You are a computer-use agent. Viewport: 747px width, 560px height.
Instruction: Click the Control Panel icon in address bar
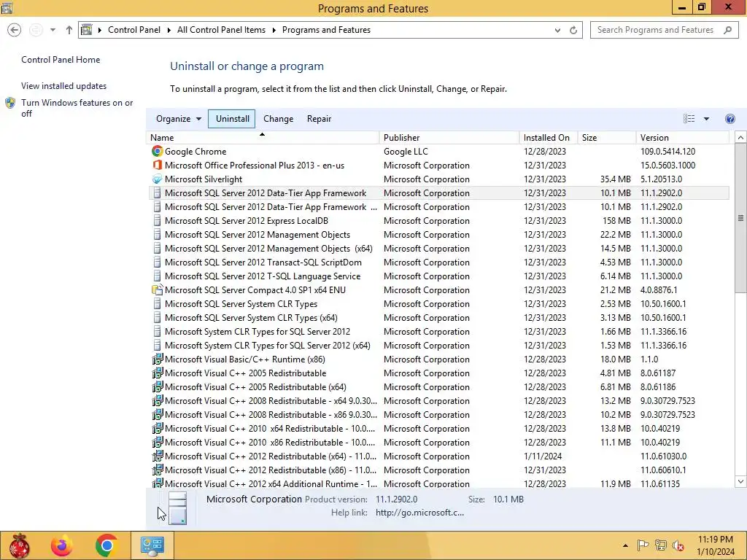[x=86, y=30]
